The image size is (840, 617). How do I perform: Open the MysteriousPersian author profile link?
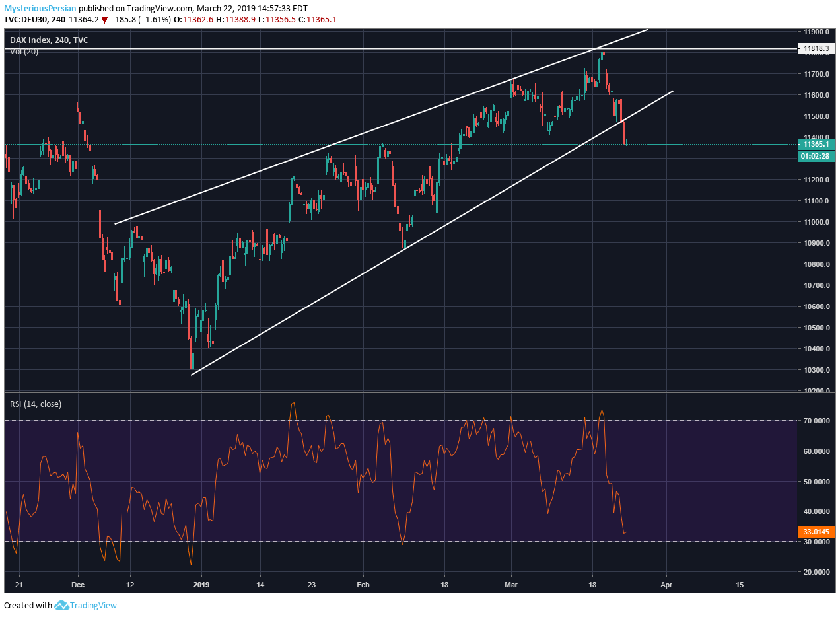(x=40, y=9)
